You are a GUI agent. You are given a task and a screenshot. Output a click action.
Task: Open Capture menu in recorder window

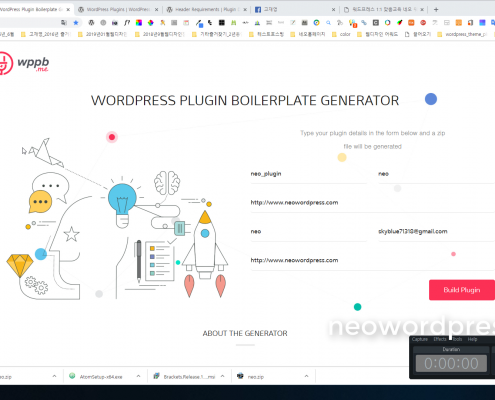420,339
